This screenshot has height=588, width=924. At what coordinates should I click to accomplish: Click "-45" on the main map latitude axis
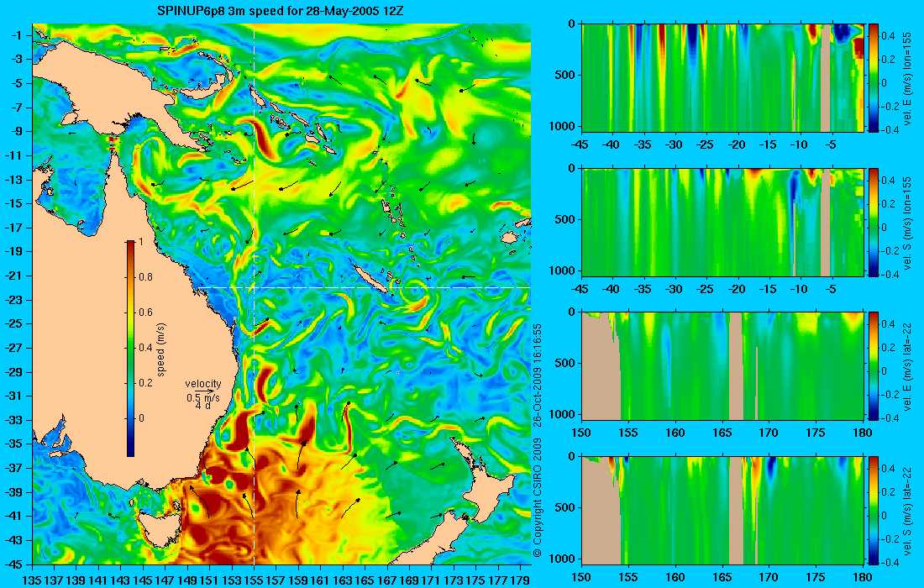pos(13,564)
